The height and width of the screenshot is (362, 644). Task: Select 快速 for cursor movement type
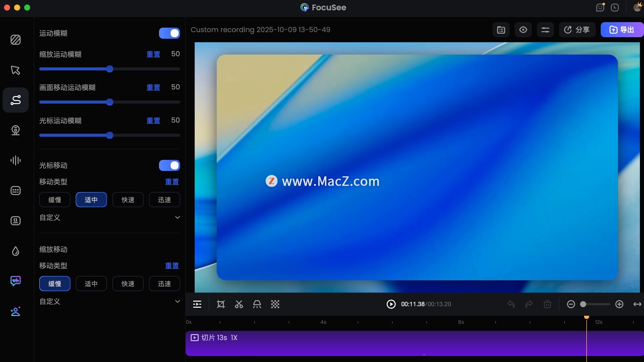[x=128, y=200]
